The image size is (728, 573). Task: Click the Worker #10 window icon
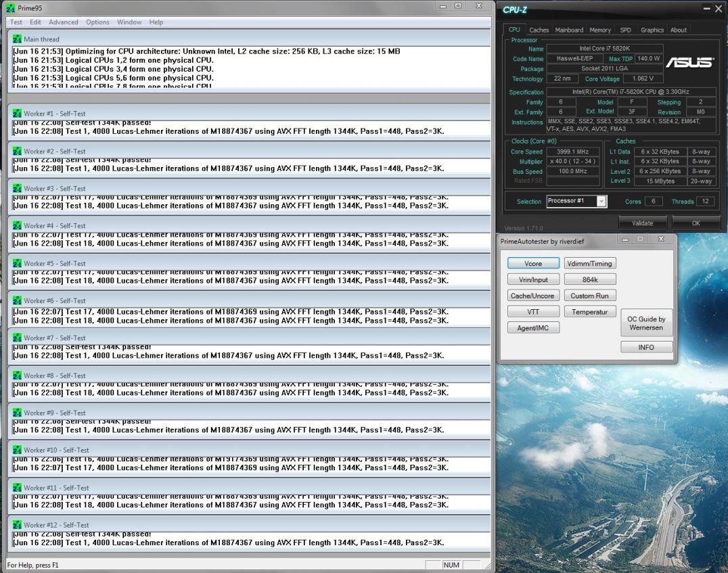pyautogui.click(x=17, y=449)
